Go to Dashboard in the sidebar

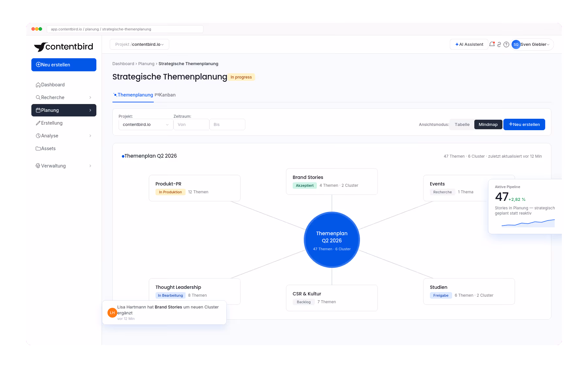[x=64, y=85]
